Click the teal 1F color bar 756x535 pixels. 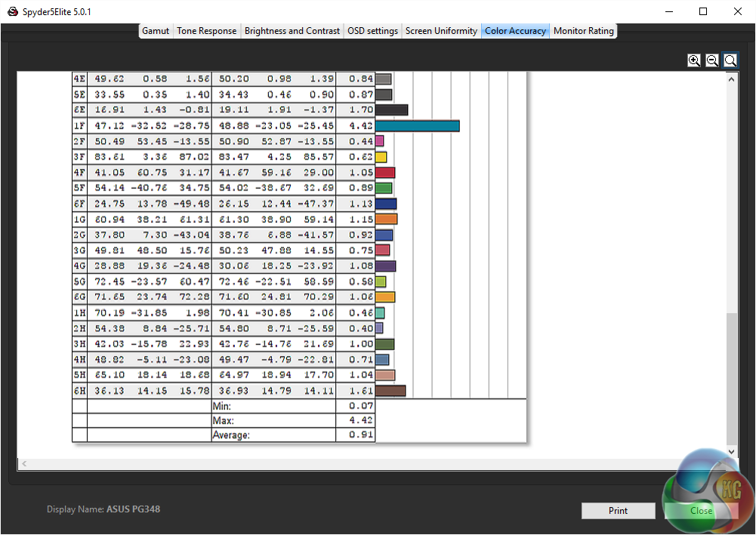tap(418, 126)
